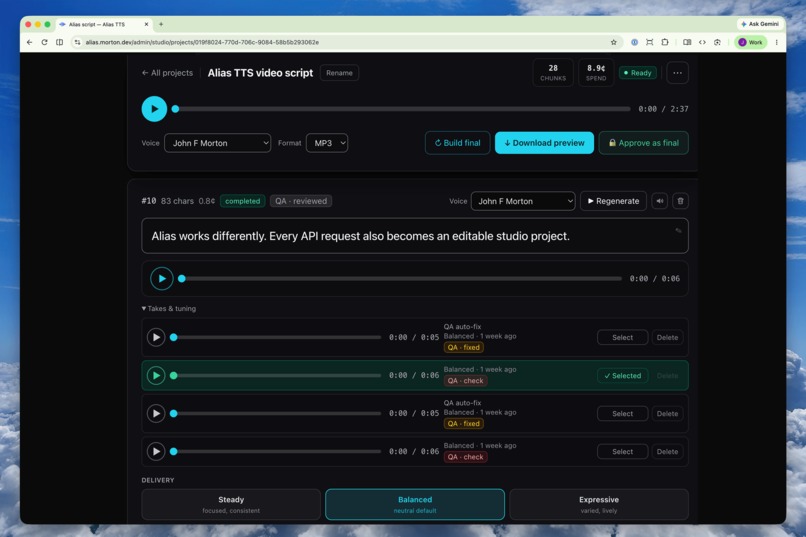This screenshot has width=806, height=537.
Task: Open the Chrome three-dot menu
Action: point(776,42)
